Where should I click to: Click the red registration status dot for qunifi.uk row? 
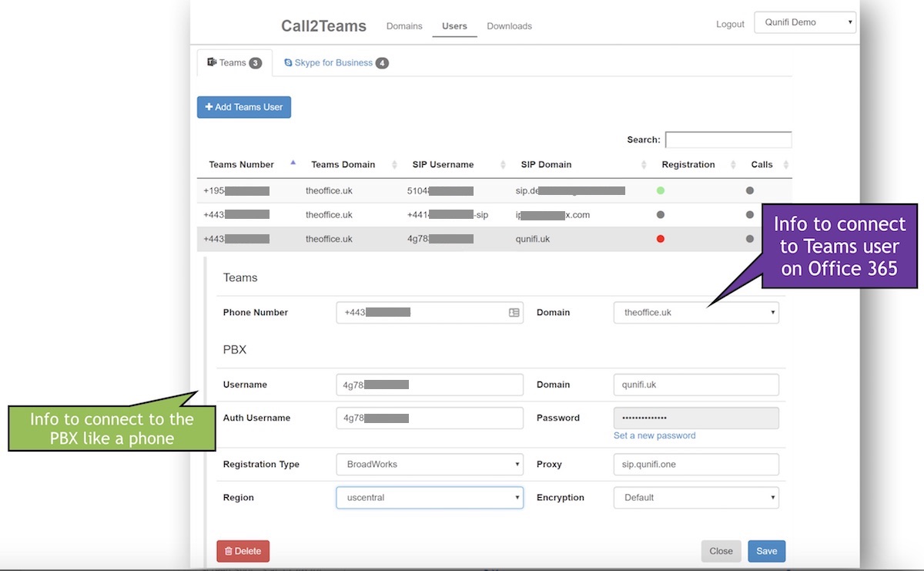[660, 239]
